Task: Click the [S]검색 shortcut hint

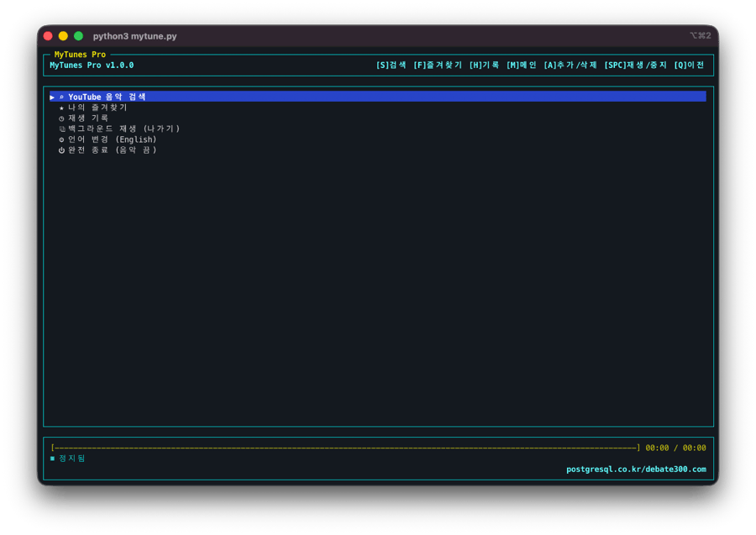Action: pos(391,65)
